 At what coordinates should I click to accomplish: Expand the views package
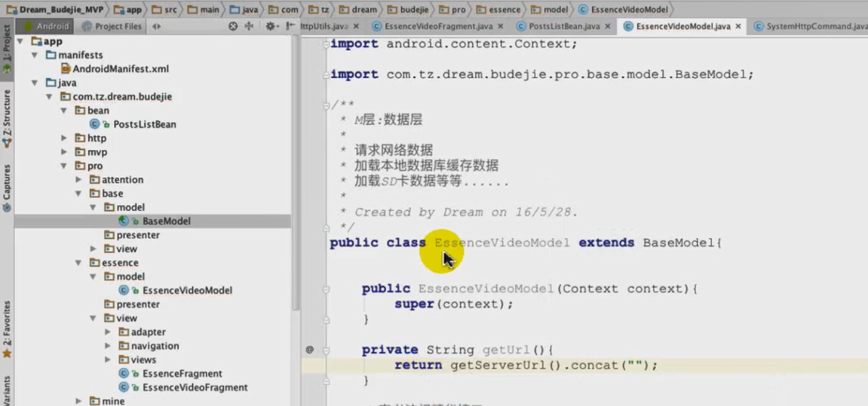108,360
